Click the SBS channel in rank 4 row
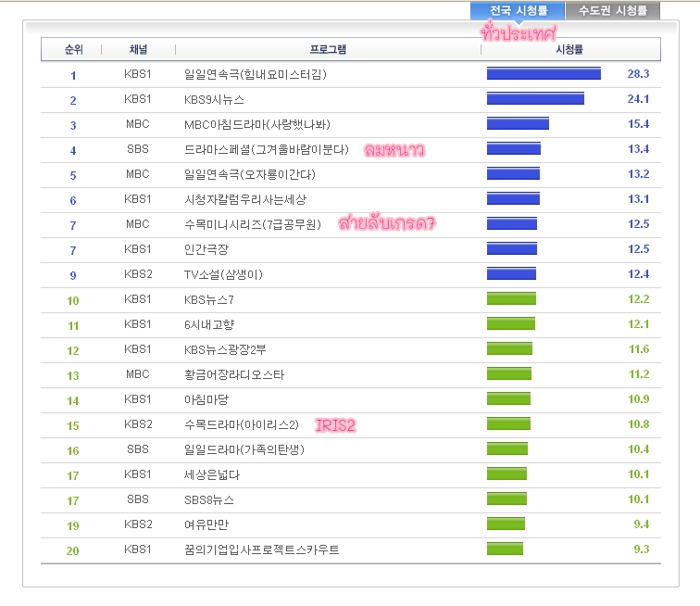The height and width of the screenshot is (606, 700). 137,149
